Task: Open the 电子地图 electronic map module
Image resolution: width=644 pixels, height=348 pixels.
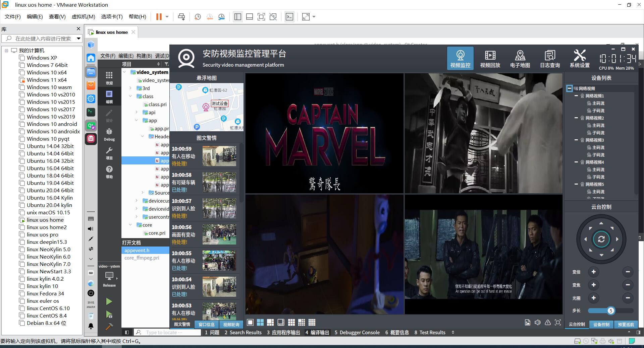Action: (x=520, y=59)
